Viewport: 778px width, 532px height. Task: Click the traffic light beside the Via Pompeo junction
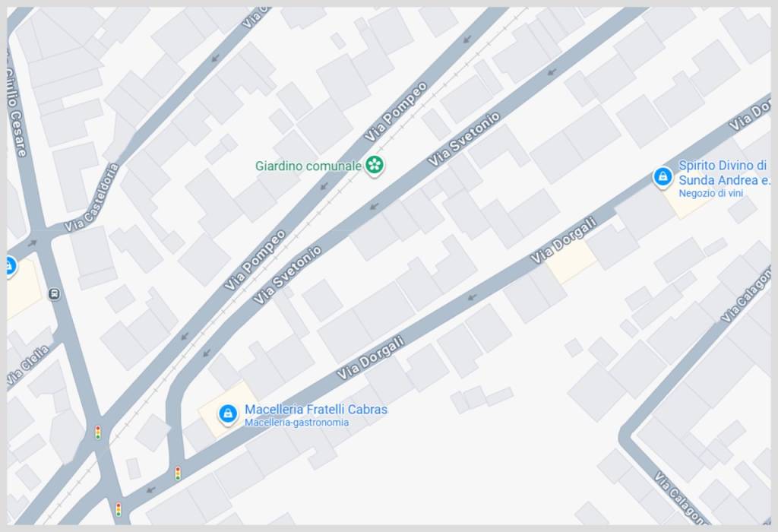pyautogui.click(x=98, y=432)
